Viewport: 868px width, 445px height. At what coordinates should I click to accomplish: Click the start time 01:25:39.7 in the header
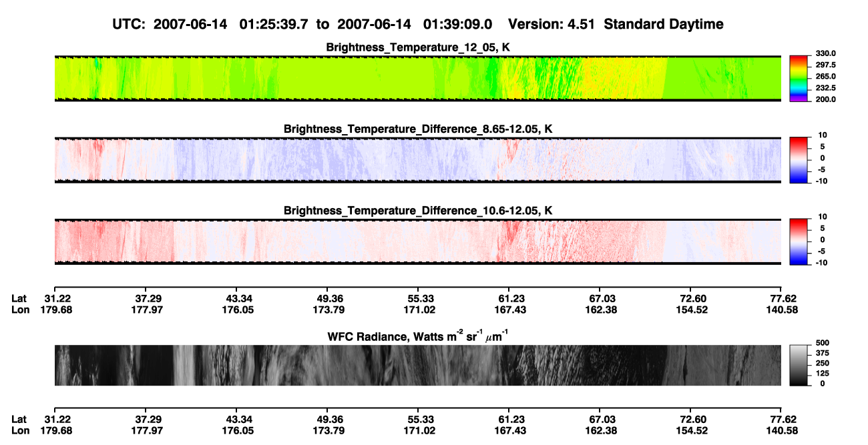[x=274, y=24]
